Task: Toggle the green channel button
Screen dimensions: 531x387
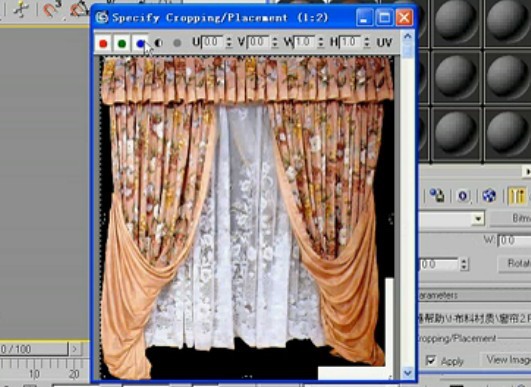Action: point(122,43)
